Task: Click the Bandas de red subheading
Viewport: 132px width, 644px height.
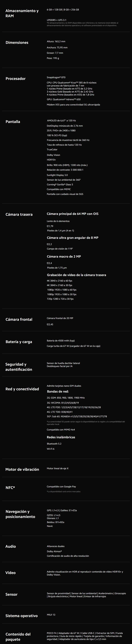Action: pos(58,391)
